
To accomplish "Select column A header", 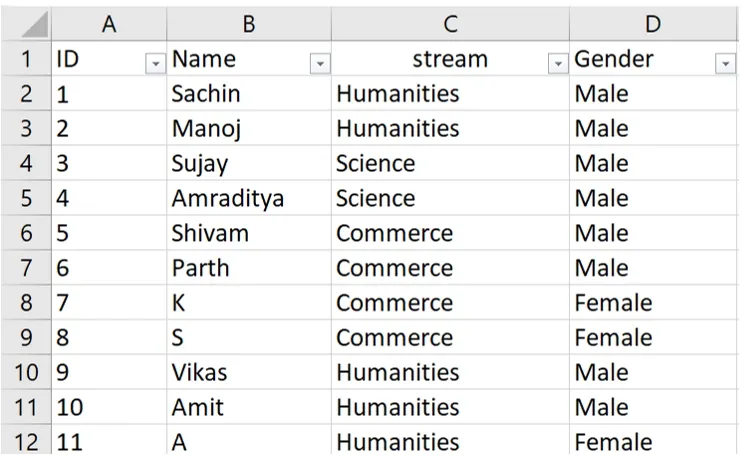I will tap(109, 24).
